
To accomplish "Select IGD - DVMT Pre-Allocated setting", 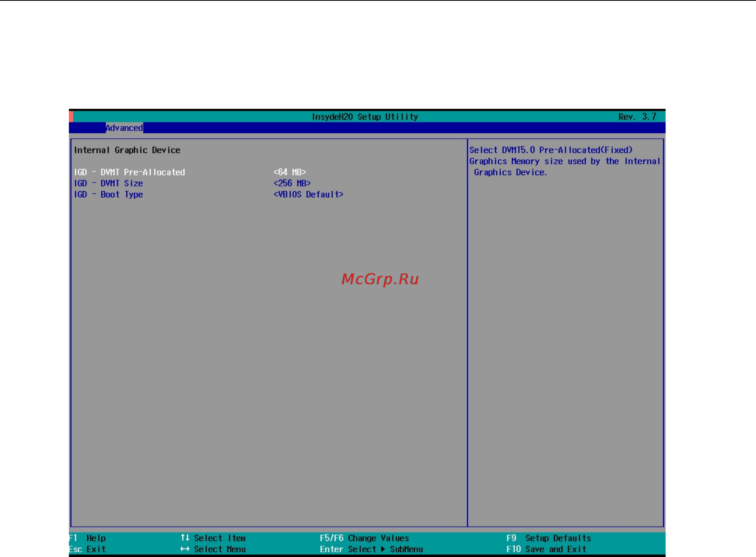I will click(x=129, y=172).
